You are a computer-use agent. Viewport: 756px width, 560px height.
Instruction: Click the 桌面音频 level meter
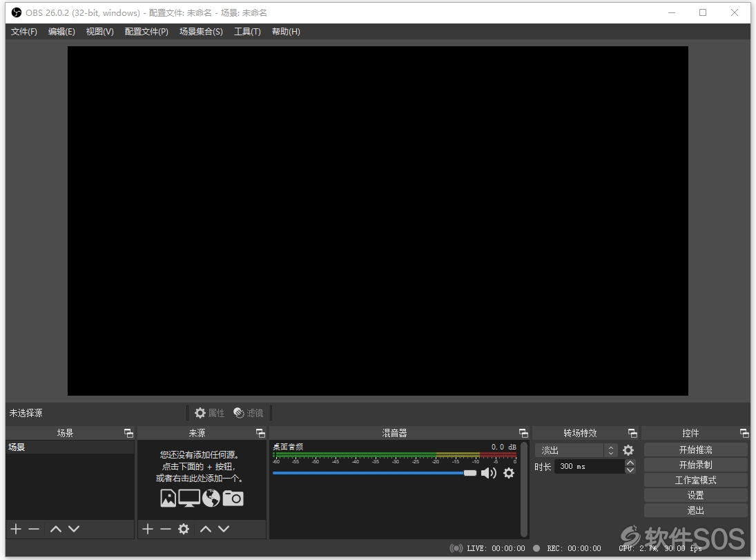(x=394, y=455)
